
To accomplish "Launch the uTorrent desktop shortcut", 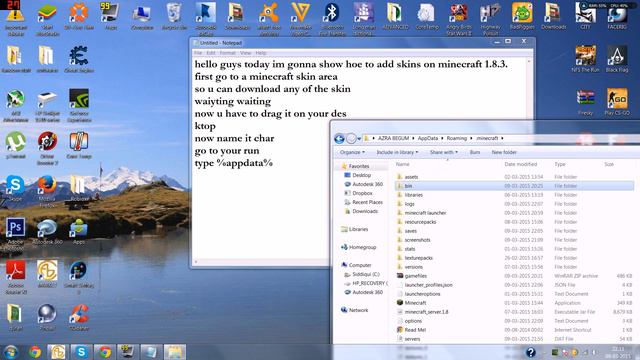I will [x=16, y=146].
